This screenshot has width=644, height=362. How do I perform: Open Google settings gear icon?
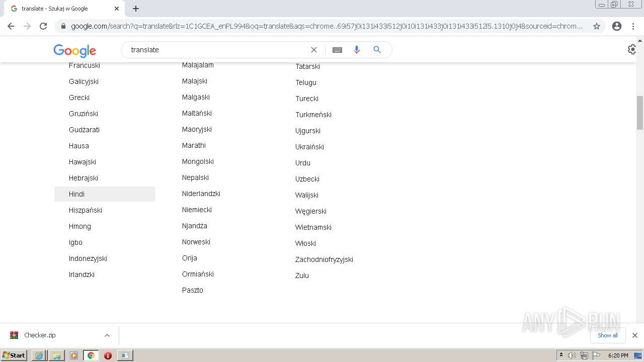(x=632, y=49)
